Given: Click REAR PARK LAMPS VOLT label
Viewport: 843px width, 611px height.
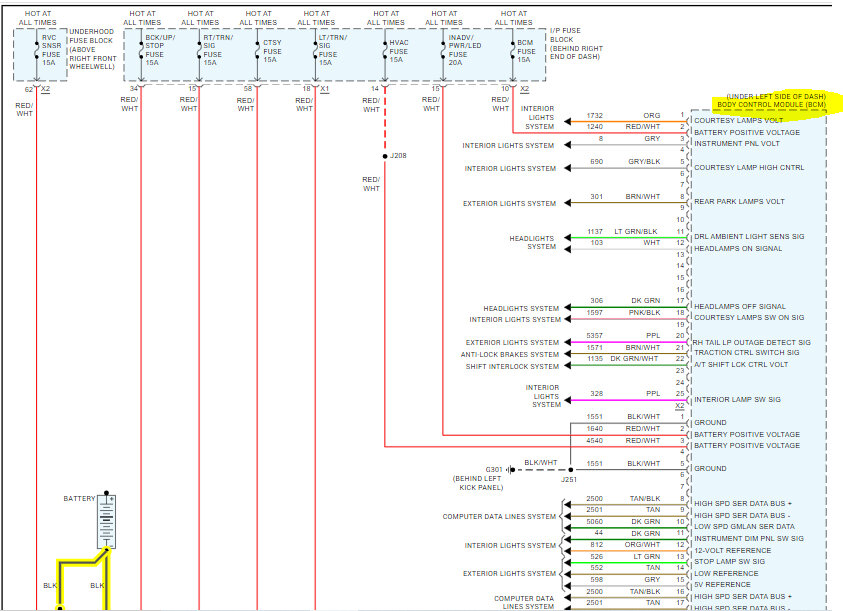Looking at the screenshot, I should point(739,201).
